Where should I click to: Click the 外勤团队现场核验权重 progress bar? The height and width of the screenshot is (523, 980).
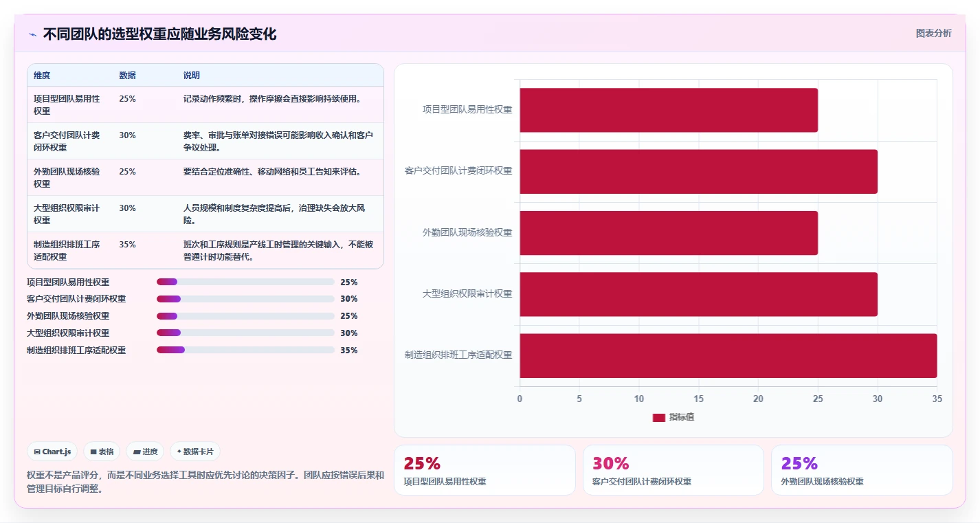245,316
